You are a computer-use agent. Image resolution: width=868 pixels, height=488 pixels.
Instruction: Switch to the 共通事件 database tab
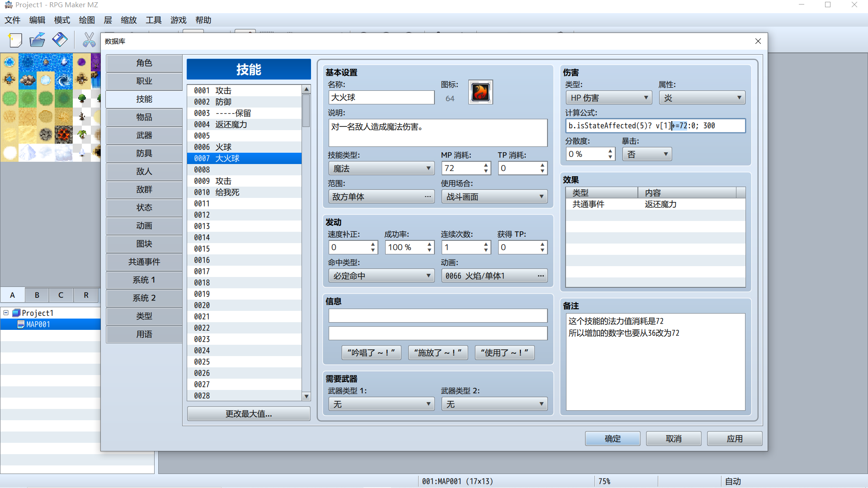coord(144,262)
